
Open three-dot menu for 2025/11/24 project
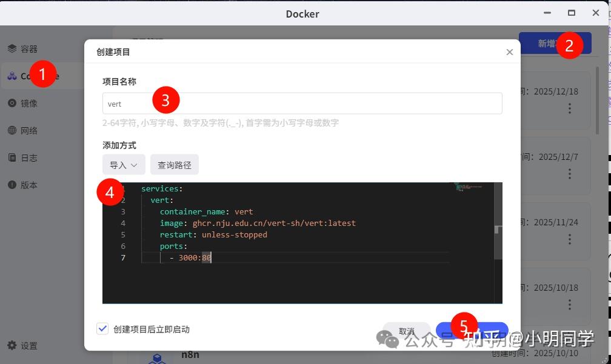(570, 239)
